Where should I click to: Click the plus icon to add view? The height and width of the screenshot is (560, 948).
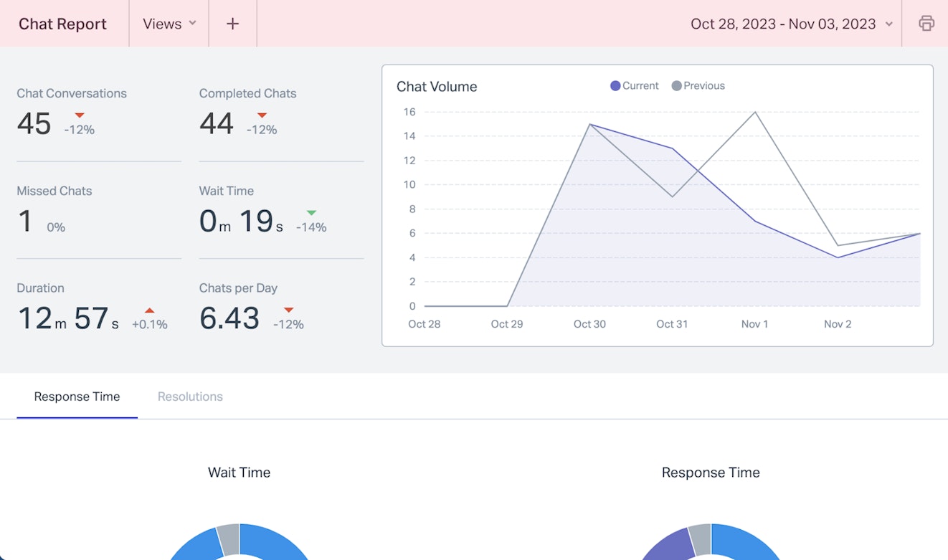click(x=232, y=24)
